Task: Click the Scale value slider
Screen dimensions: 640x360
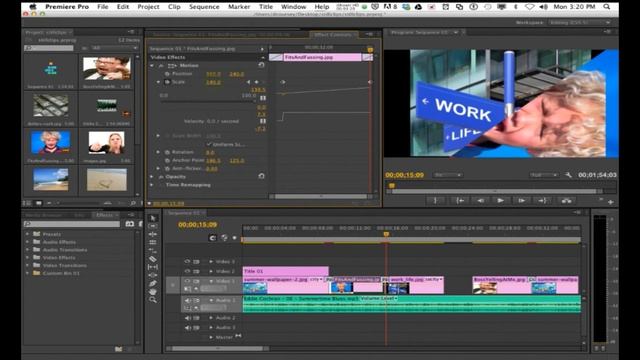Action: coord(207,101)
